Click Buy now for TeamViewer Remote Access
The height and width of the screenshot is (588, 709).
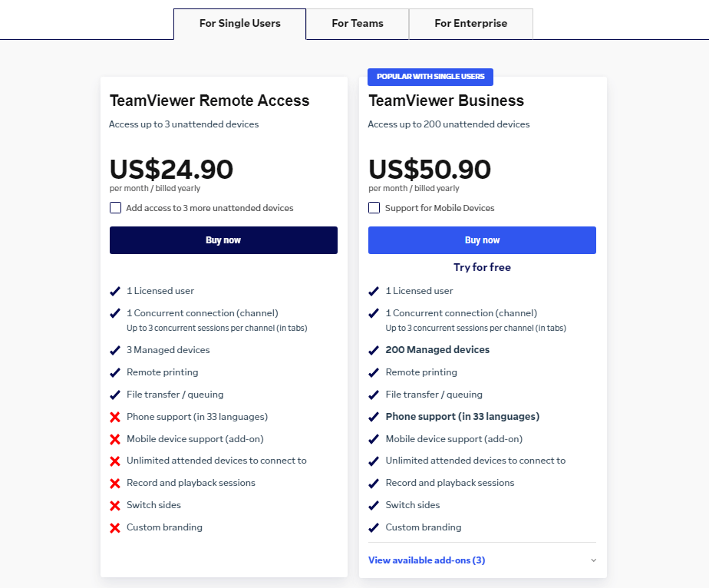click(x=223, y=240)
